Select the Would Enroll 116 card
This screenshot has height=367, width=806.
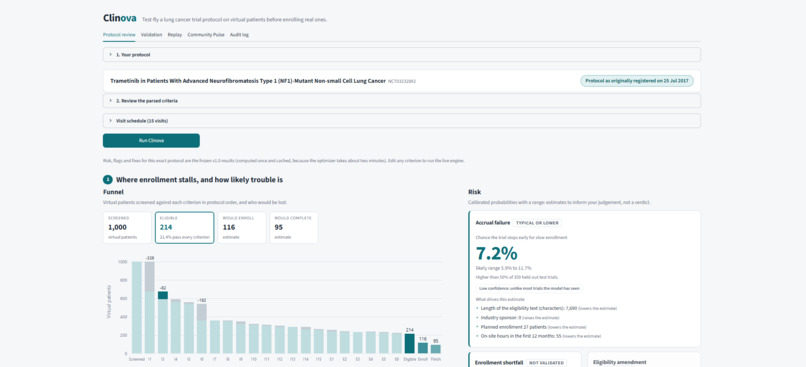242,227
